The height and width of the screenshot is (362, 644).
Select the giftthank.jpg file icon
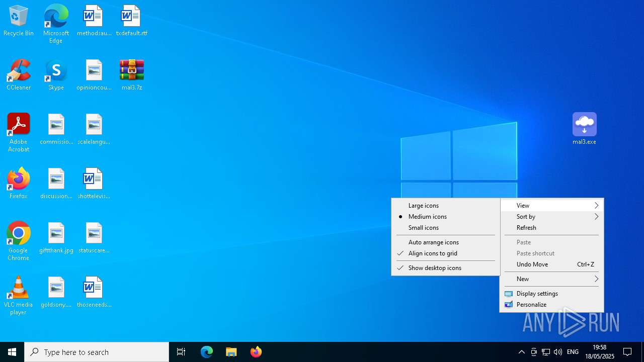[x=56, y=238]
